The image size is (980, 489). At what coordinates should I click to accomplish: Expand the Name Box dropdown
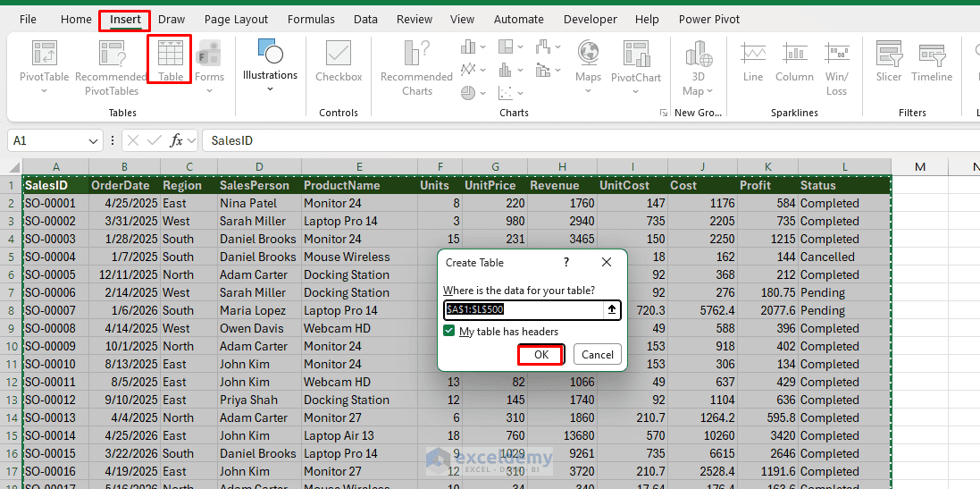93,140
